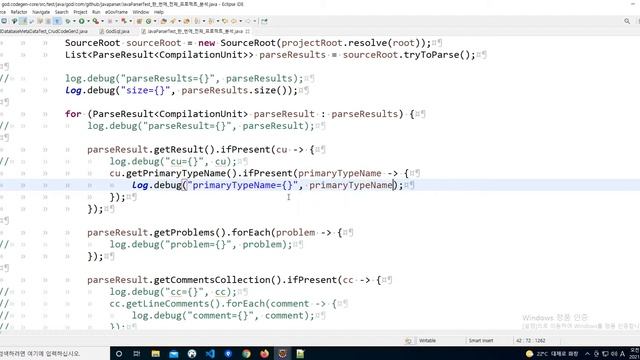Click the Eclipse IDE taskbar icon
The width and height of the screenshot is (640, 360).
[282, 353]
